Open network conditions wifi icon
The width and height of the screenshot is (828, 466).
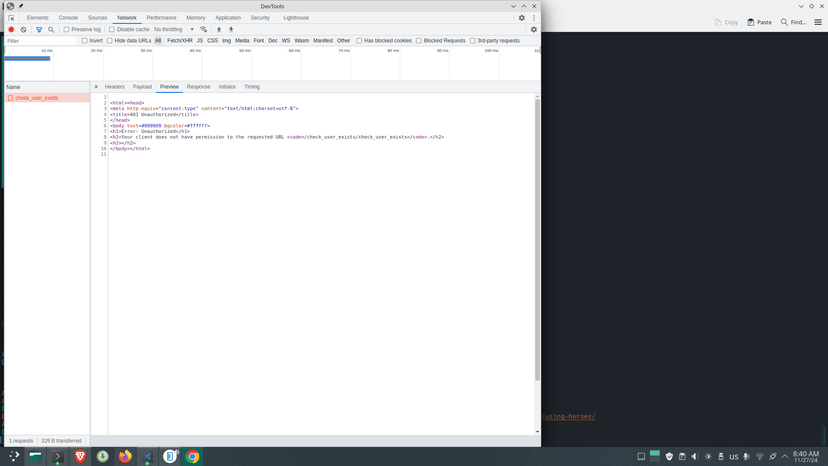point(203,30)
